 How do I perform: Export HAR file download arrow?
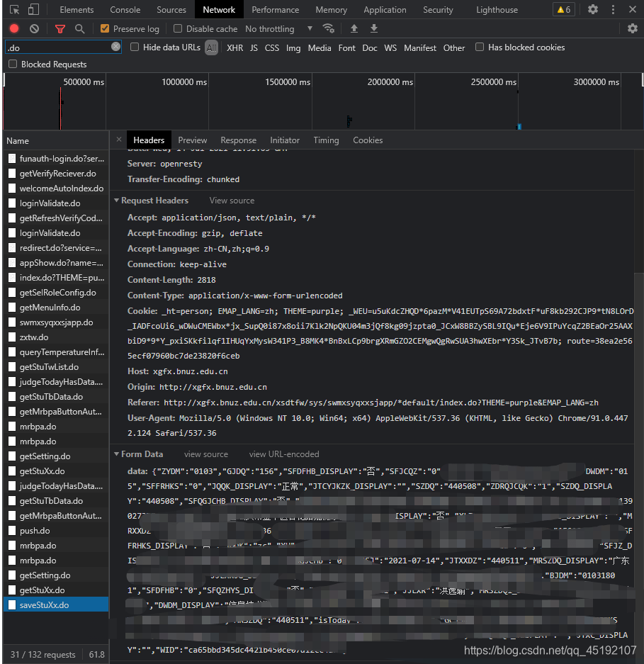(x=374, y=28)
